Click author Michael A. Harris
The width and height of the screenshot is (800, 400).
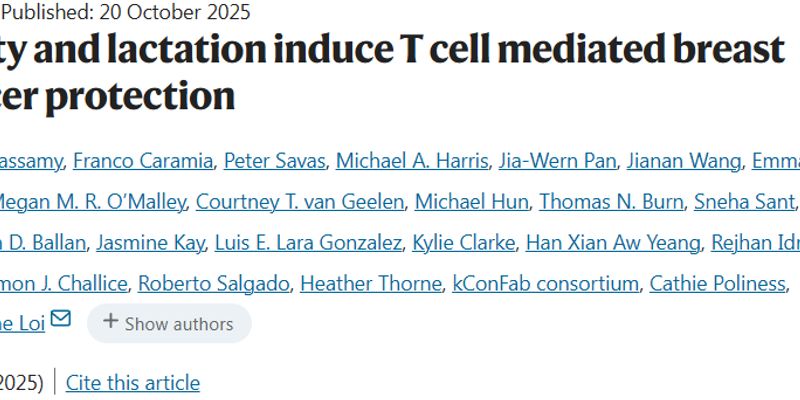[x=412, y=161]
